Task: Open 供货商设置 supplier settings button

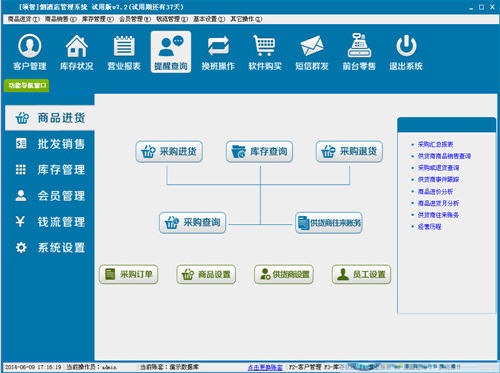Action: (284, 274)
